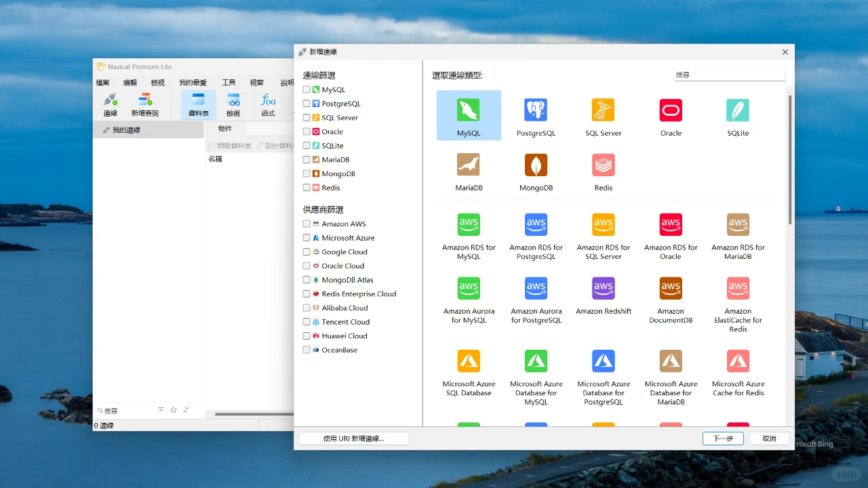Click the connection type list vertical scrollbar
This screenshot has height=488, width=868.
pyautogui.click(x=790, y=159)
